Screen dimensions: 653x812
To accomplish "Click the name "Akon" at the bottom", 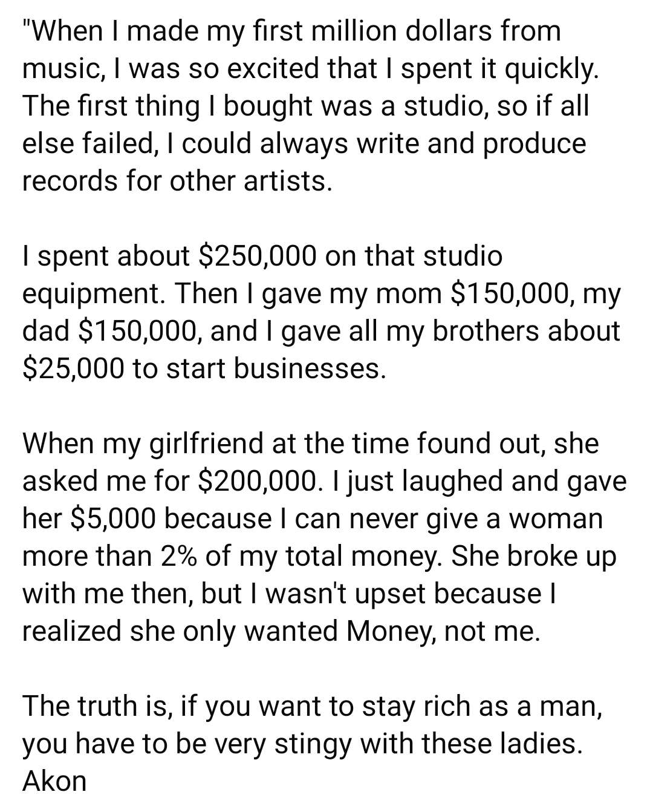I will [x=54, y=781].
